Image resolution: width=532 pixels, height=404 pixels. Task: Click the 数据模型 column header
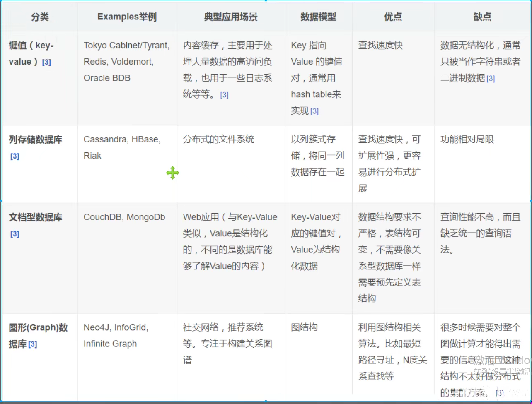[x=318, y=17]
